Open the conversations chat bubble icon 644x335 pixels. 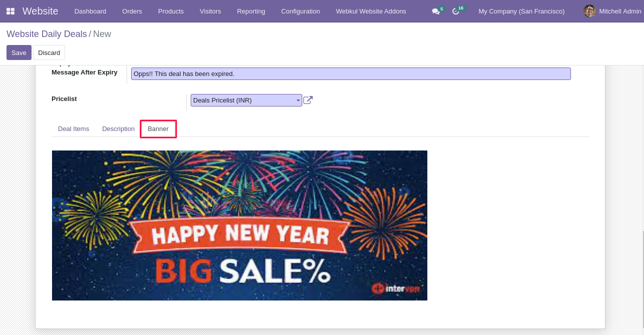pos(436,11)
